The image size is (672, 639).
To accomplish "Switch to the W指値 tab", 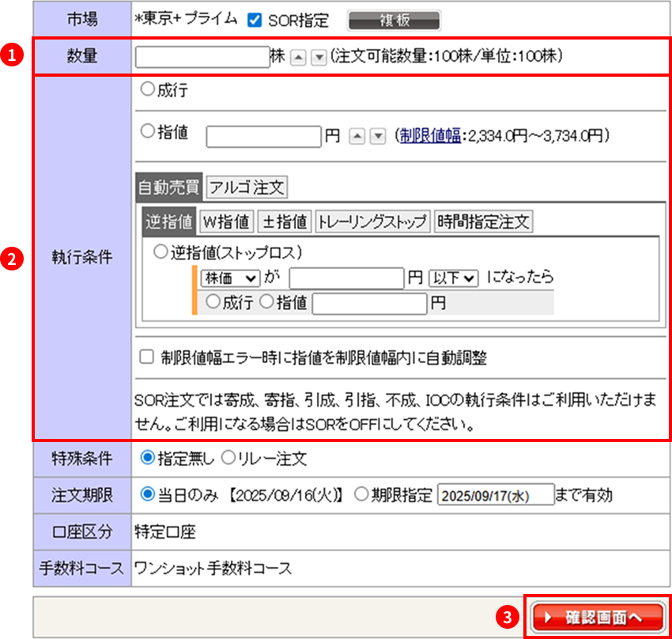I will click(225, 222).
